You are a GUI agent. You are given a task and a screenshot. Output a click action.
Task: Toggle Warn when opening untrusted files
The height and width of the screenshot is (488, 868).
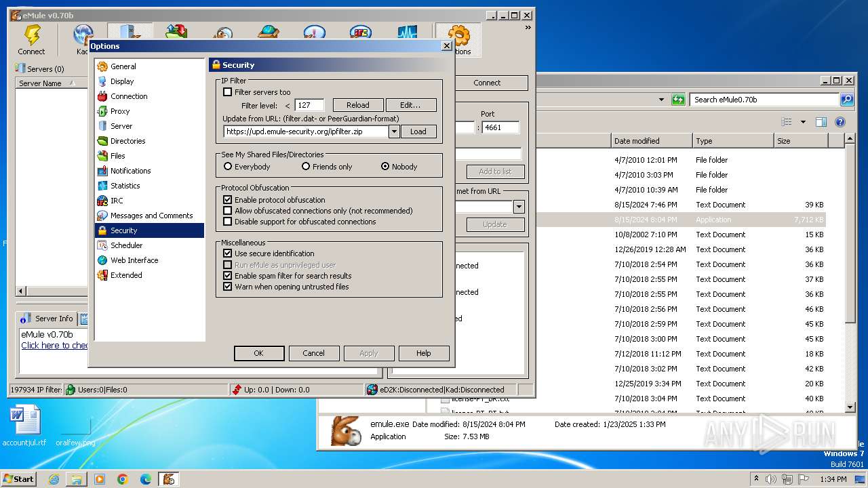[x=228, y=287]
